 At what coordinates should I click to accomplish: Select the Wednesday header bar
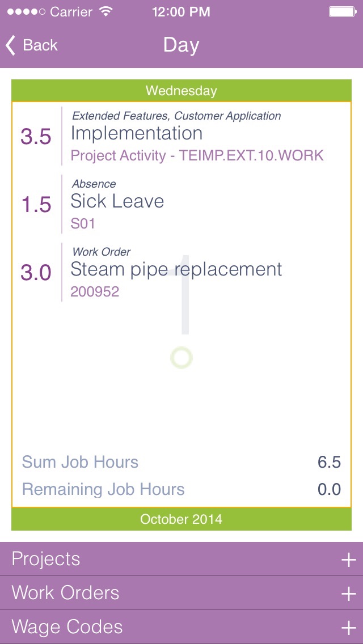click(181, 90)
